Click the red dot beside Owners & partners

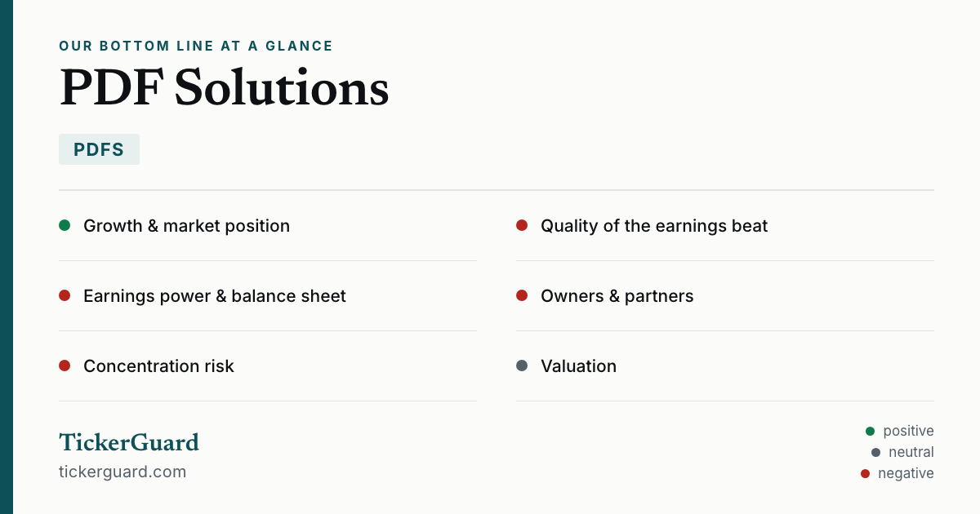(x=522, y=295)
